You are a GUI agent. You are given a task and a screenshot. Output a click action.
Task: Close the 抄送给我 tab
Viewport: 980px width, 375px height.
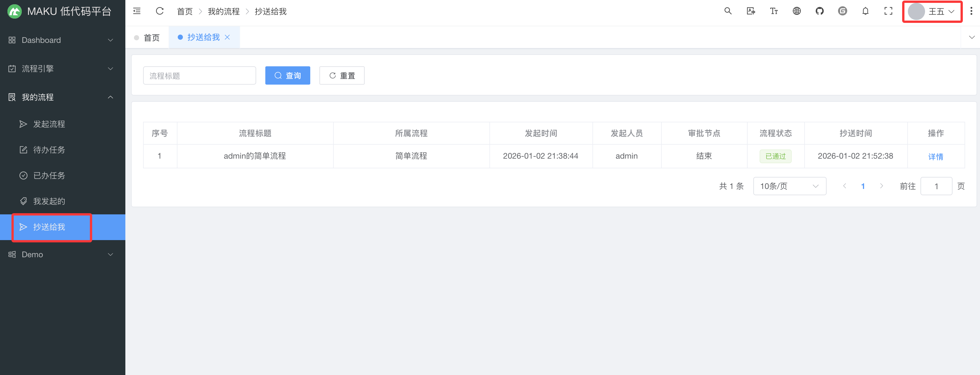(x=228, y=37)
